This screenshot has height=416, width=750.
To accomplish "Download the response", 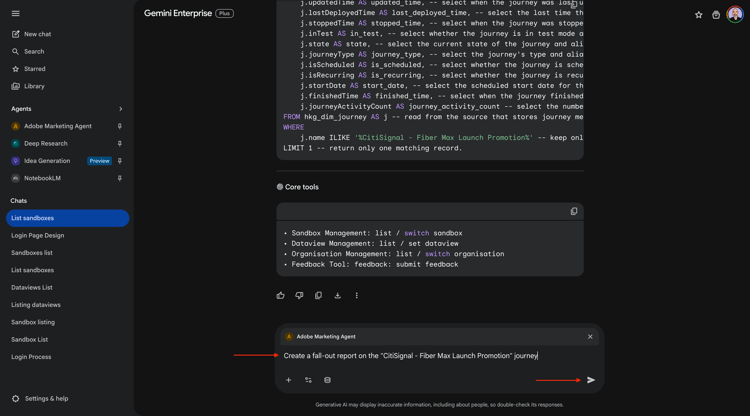I will 338,296.
